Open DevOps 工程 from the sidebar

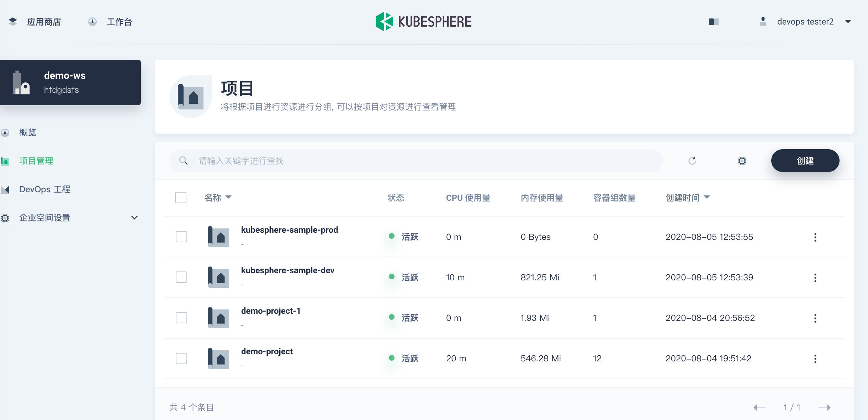(x=44, y=189)
